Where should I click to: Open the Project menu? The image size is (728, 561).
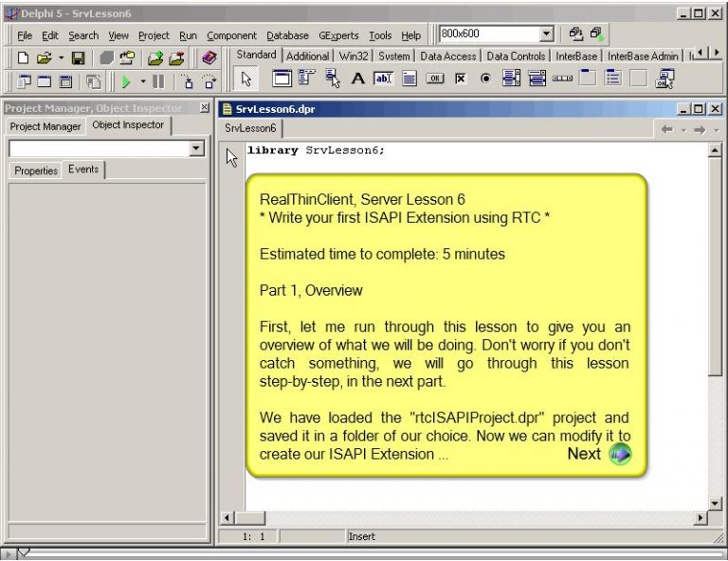coord(154,36)
